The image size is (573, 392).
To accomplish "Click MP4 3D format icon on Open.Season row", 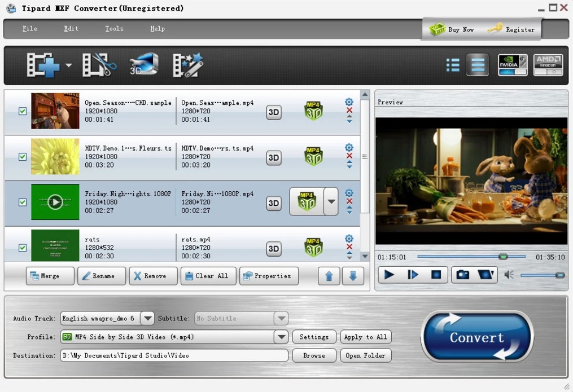I will (313, 111).
